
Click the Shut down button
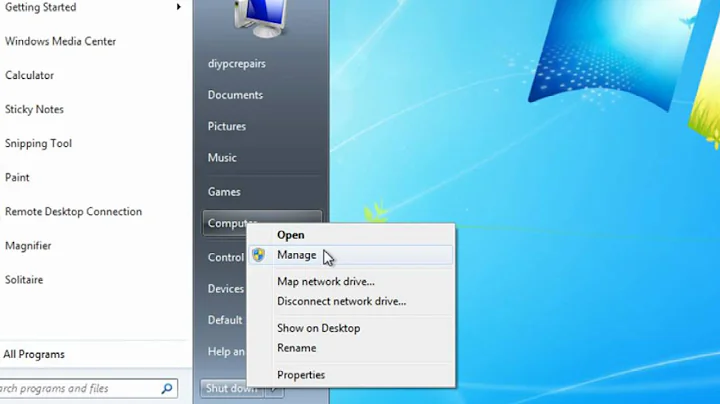click(x=232, y=389)
